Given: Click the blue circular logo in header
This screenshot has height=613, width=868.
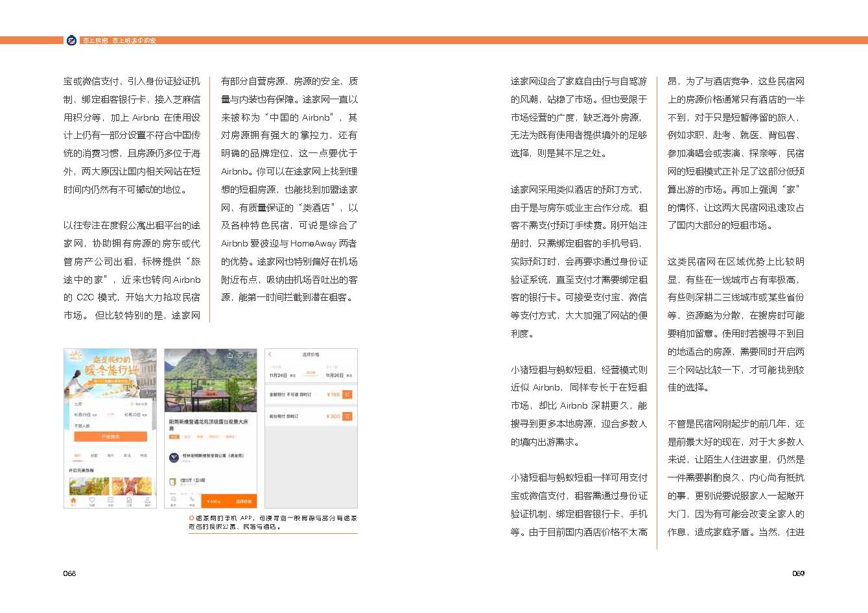Looking at the screenshot, I should 71,40.
